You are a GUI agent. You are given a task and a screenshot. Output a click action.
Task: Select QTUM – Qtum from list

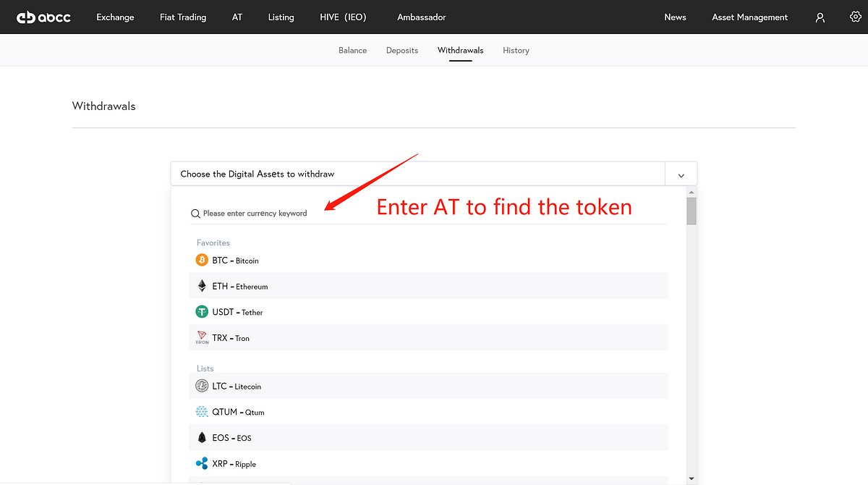tap(428, 412)
